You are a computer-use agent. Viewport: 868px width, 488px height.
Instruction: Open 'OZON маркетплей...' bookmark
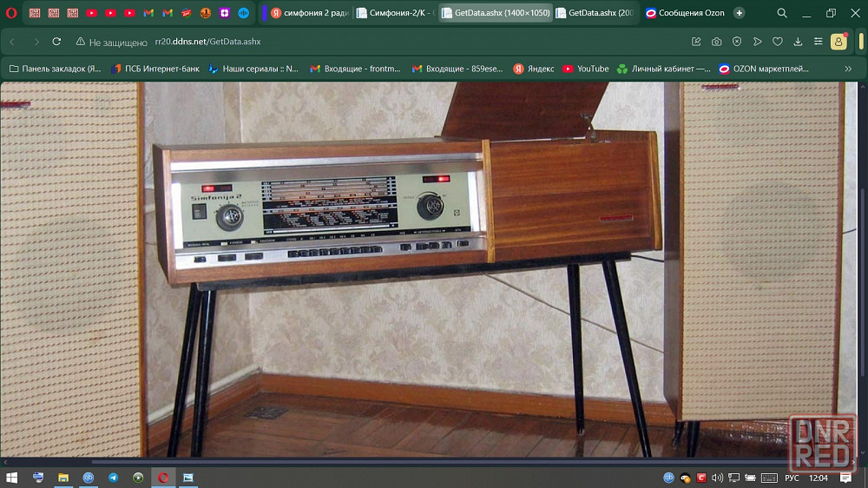click(764, 69)
